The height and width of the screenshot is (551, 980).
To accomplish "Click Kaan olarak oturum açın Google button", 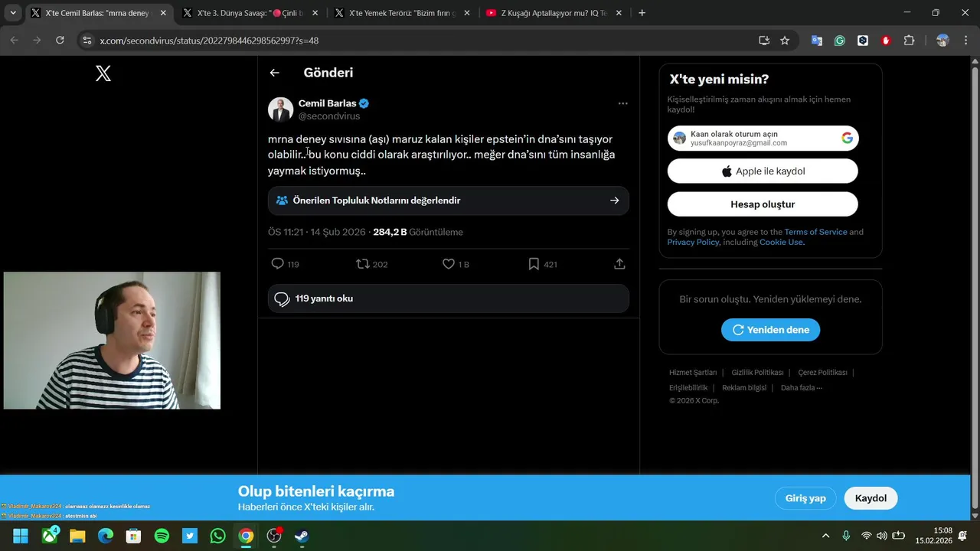I will 763,138.
